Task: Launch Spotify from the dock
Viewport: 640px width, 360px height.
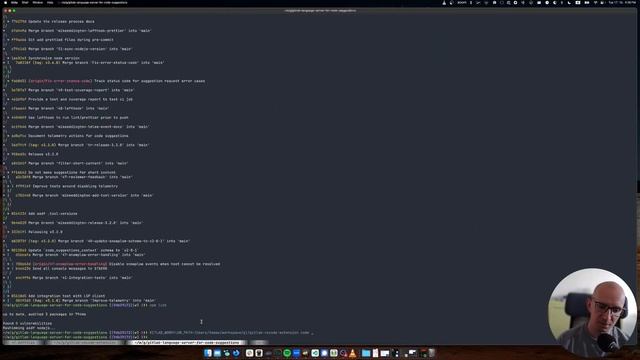Action: coord(287,353)
